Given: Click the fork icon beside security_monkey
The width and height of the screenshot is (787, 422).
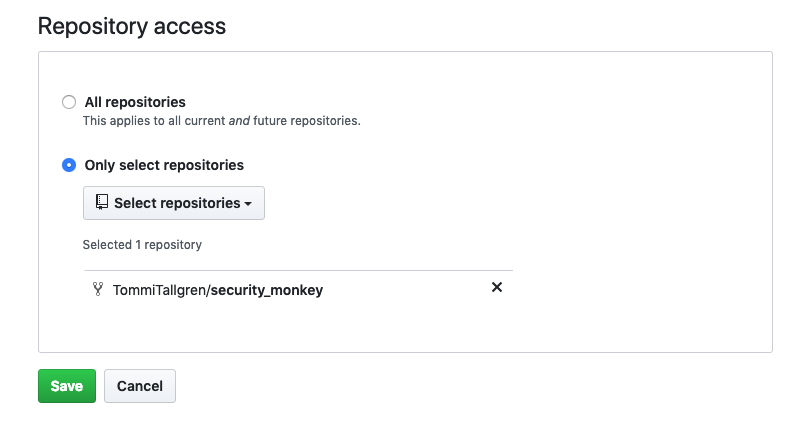Looking at the screenshot, I should click(98, 290).
